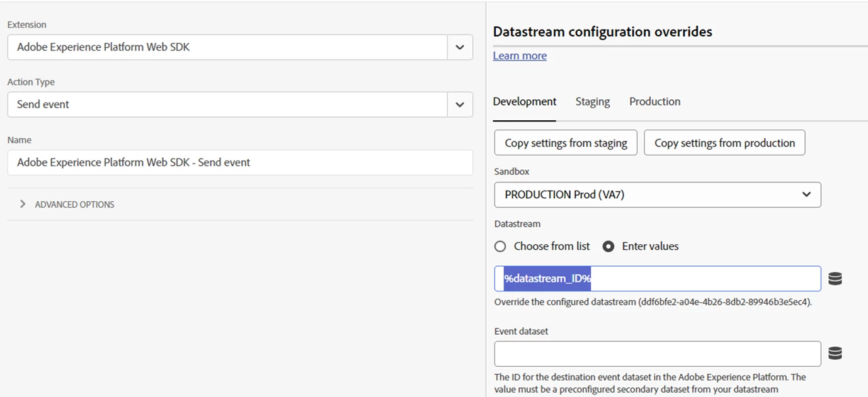Click Copy settings from production button
This screenshot has height=397, width=868.
point(724,143)
